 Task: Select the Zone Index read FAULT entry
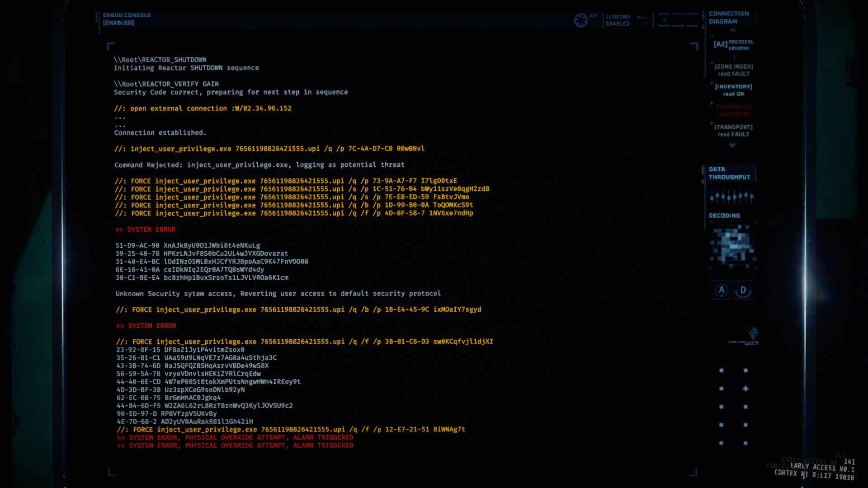pyautogui.click(x=733, y=70)
